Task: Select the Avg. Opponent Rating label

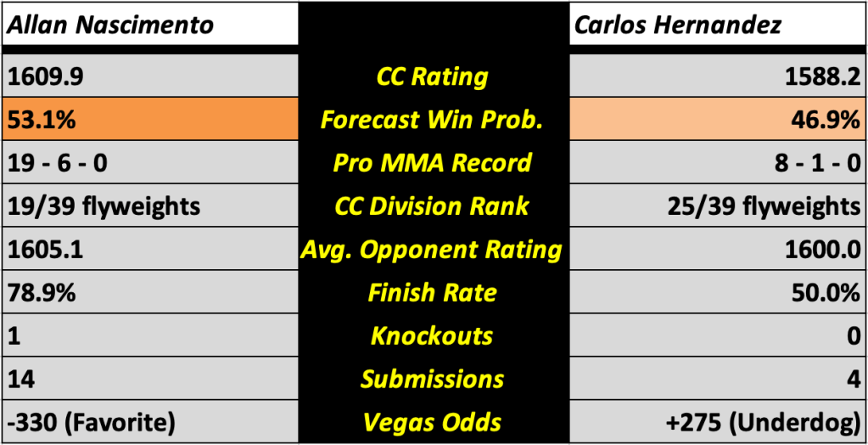Action: (433, 250)
